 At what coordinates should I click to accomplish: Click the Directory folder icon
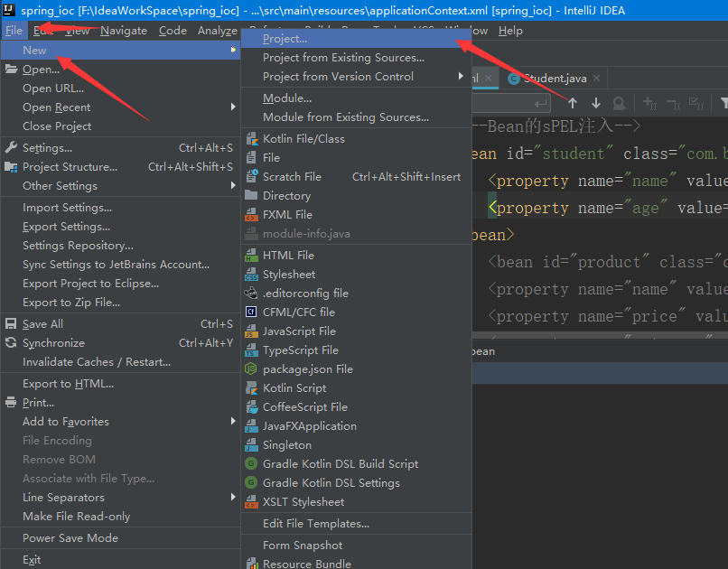pos(251,195)
